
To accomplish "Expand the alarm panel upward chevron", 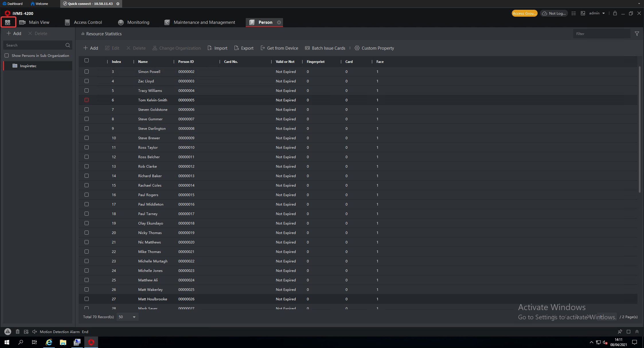I will pyautogui.click(x=637, y=332).
